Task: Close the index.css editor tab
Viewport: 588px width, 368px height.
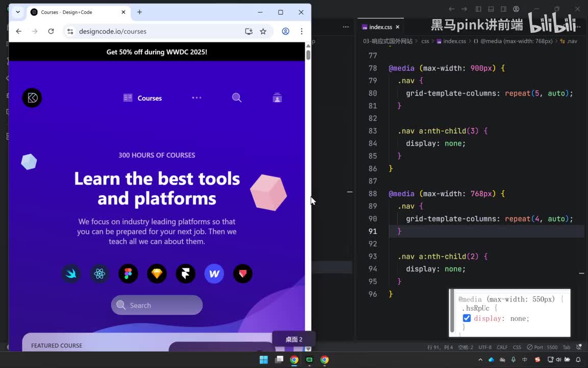Action: (398, 27)
